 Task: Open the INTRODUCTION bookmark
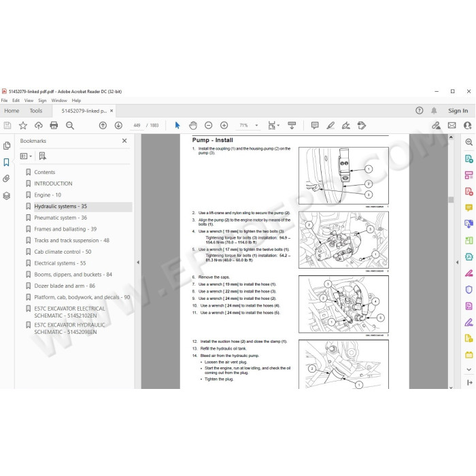[x=53, y=184]
